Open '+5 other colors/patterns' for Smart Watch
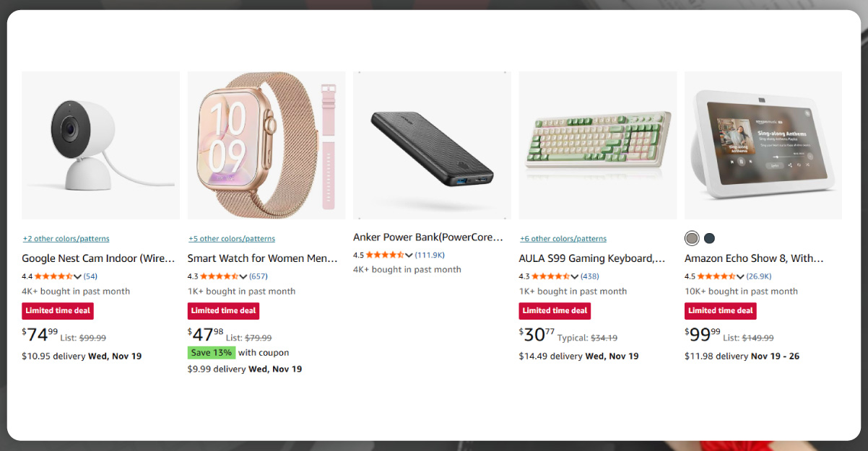868x451 pixels. tap(231, 239)
